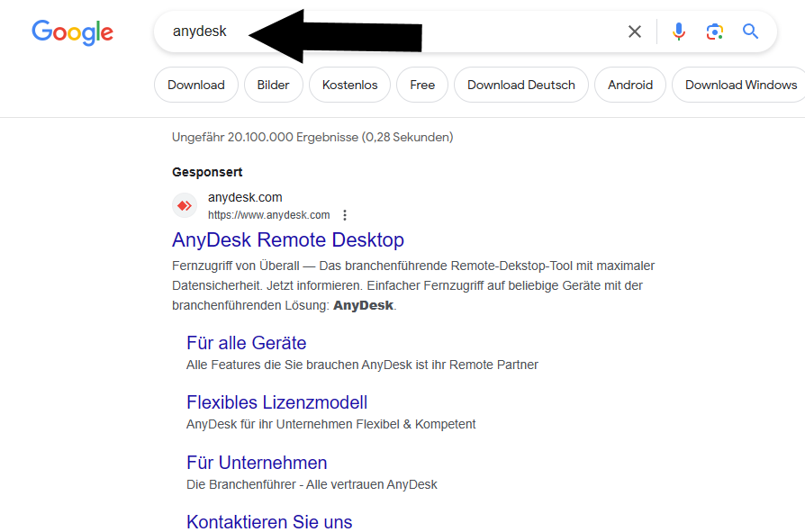Click the AnyDesk favicon in the ad
The height and width of the screenshot is (532, 805).
coord(185,206)
